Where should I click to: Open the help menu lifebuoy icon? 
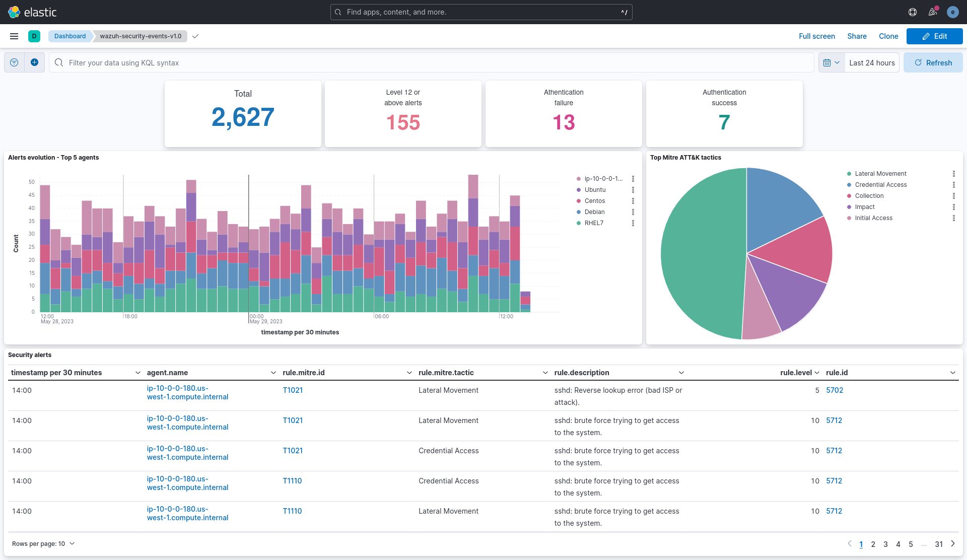(x=912, y=12)
